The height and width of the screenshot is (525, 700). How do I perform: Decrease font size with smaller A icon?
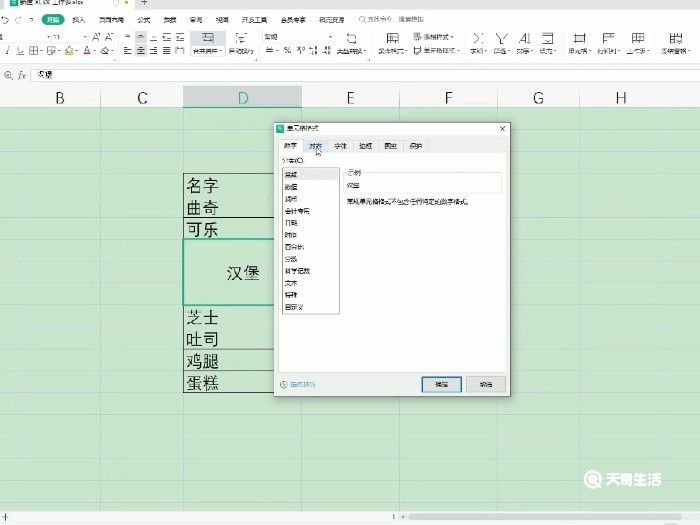point(108,37)
